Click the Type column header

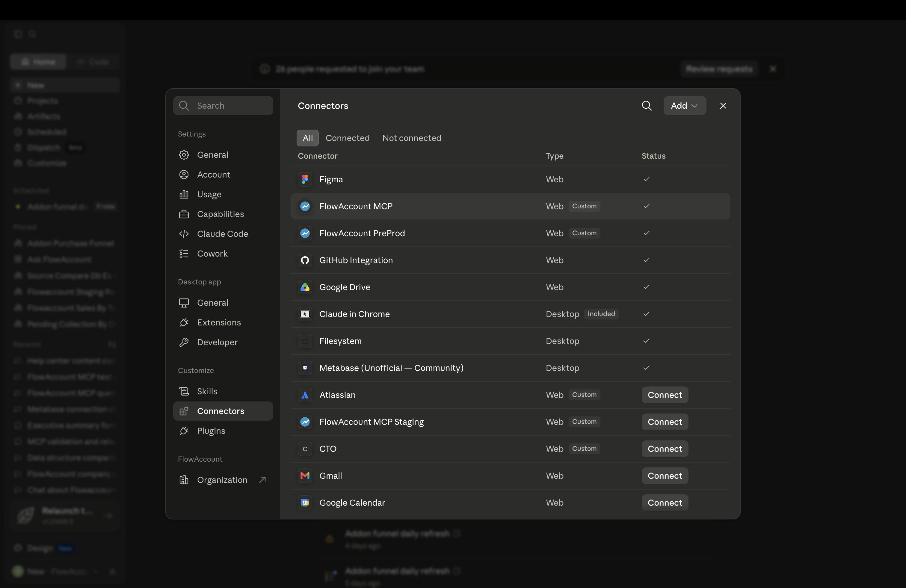pyautogui.click(x=554, y=156)
